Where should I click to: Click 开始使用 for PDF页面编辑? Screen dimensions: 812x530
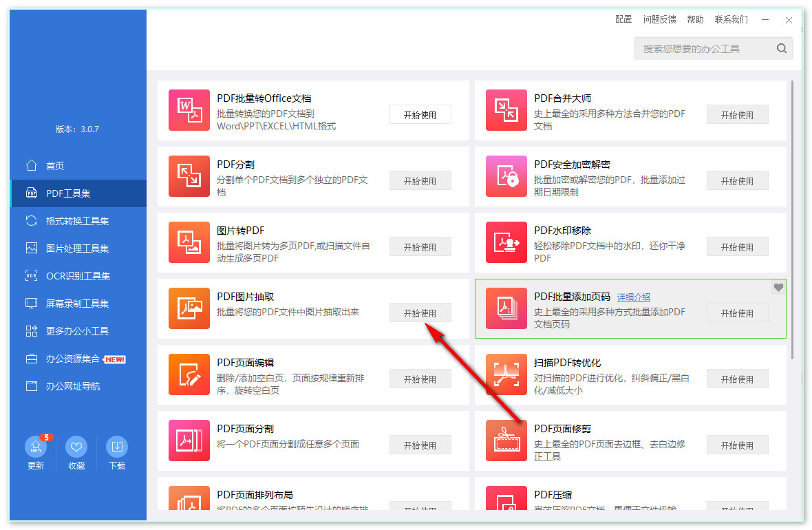click(420, 379)
